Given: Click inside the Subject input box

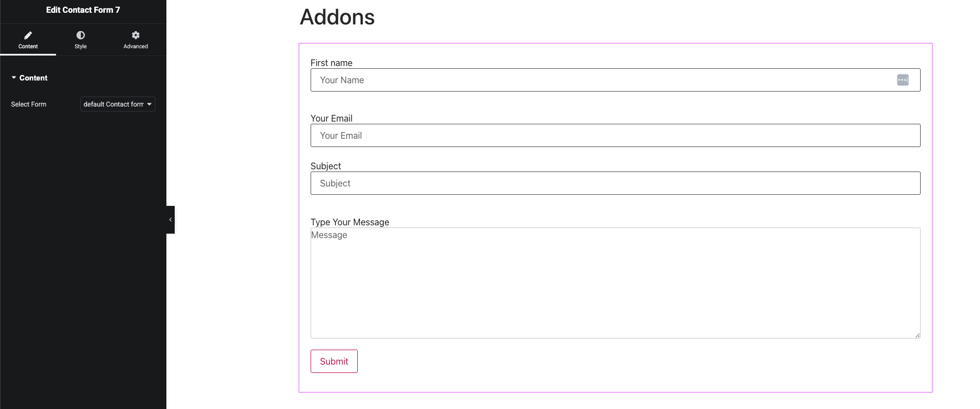Looking at the screenshot, I should click(615, 183).
